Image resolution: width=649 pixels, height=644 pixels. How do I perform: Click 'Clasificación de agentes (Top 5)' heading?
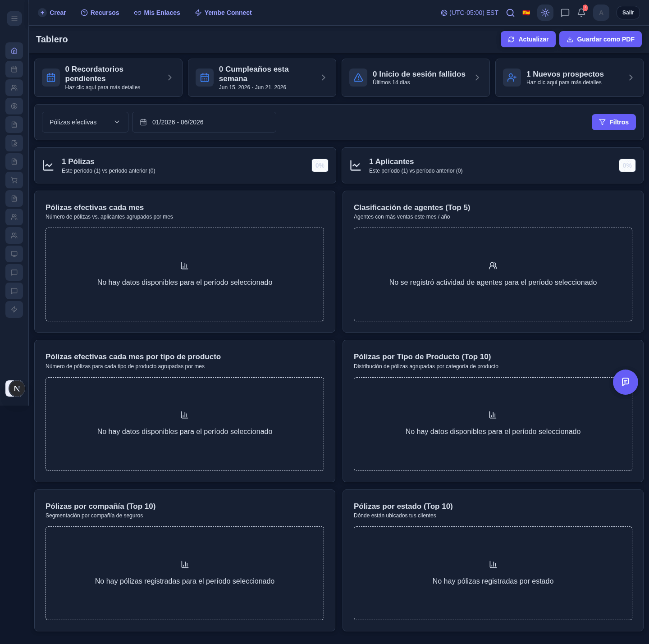tap(412, 207)
